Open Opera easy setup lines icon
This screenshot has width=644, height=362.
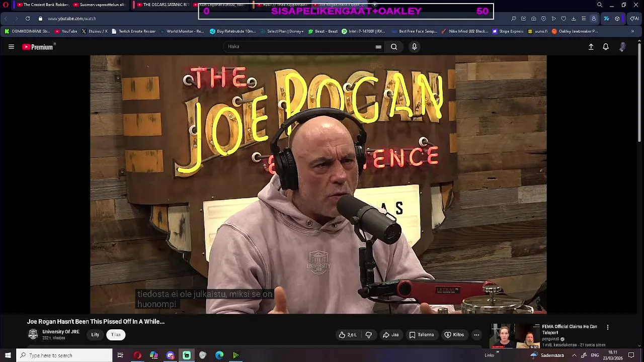[x=584, y=19]
